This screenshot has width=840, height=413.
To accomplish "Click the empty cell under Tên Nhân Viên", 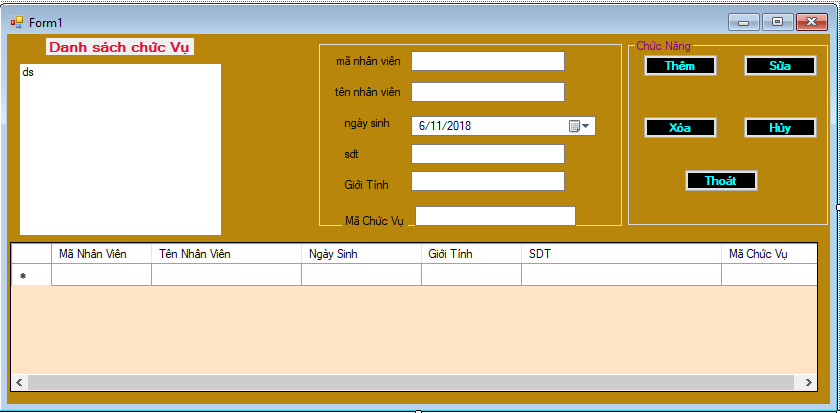I will (x=227, y=275).
